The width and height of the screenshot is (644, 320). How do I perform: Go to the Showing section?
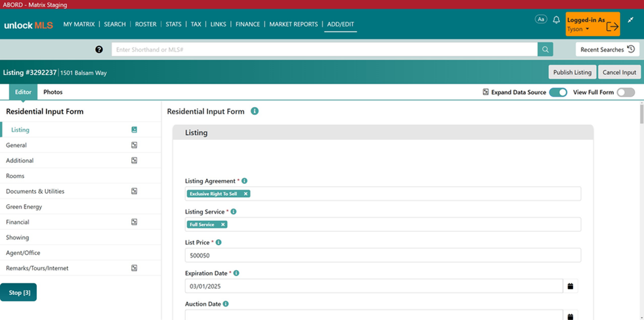tap(81, 237)
